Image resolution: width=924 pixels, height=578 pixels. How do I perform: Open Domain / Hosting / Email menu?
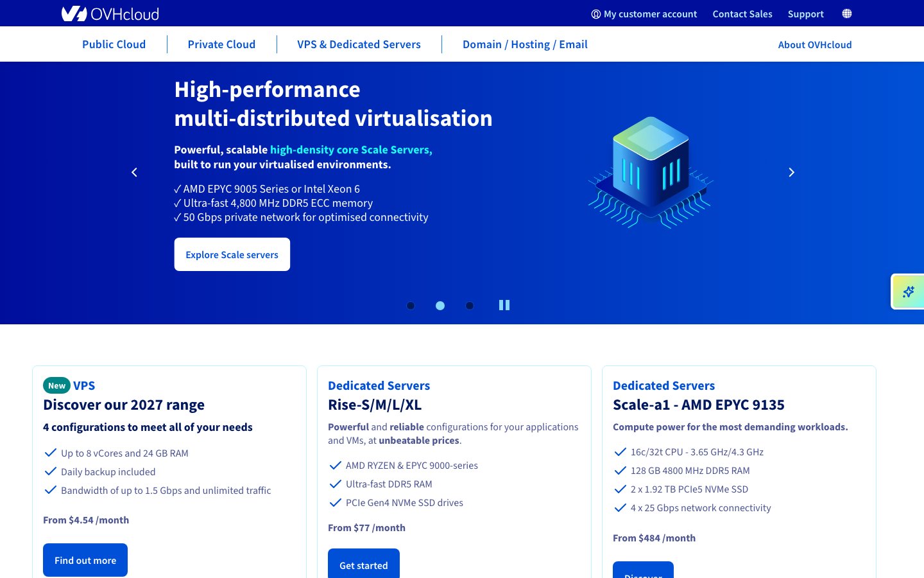point(525,44)
